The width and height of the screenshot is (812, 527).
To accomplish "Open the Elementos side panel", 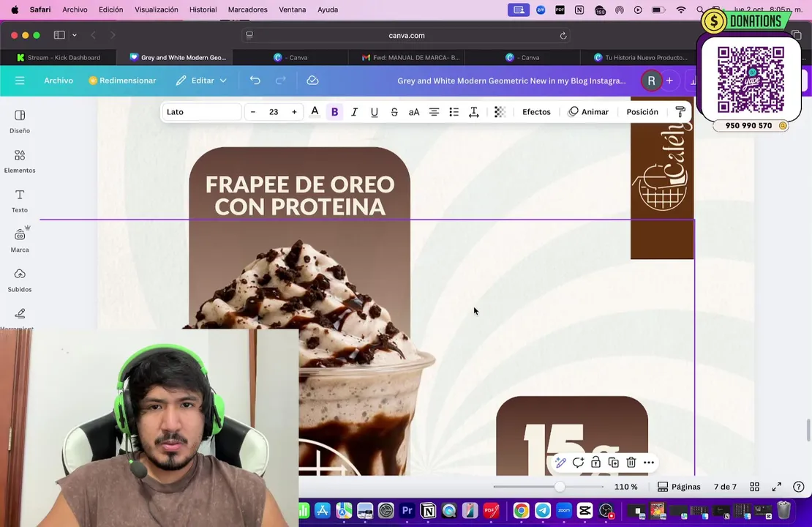I will (20, 161).
